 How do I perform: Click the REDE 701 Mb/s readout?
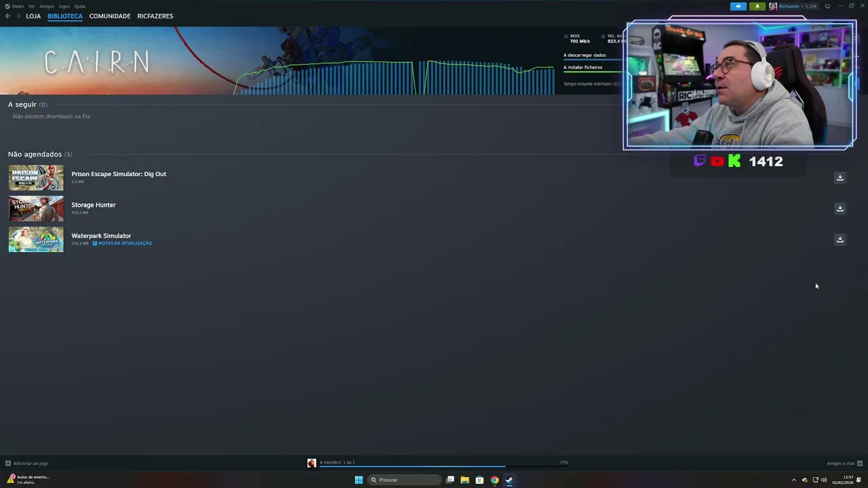pos(578,39)
